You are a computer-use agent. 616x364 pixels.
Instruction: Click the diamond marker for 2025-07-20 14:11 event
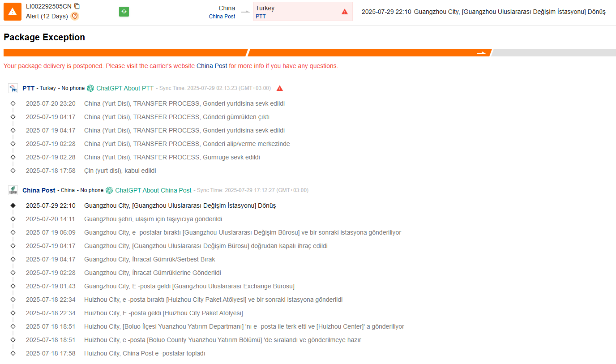[x=13, y=219]
